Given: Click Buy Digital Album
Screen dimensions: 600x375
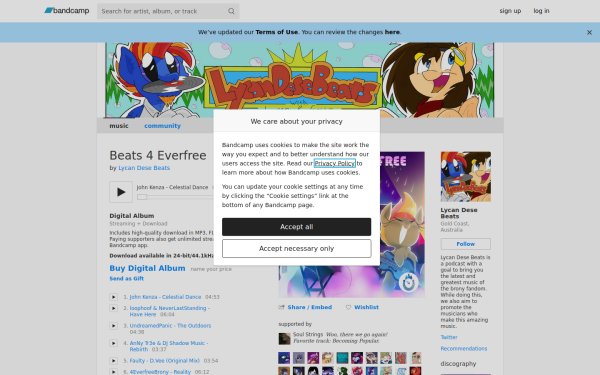Looking at the screenshot, I should [147, 268].
